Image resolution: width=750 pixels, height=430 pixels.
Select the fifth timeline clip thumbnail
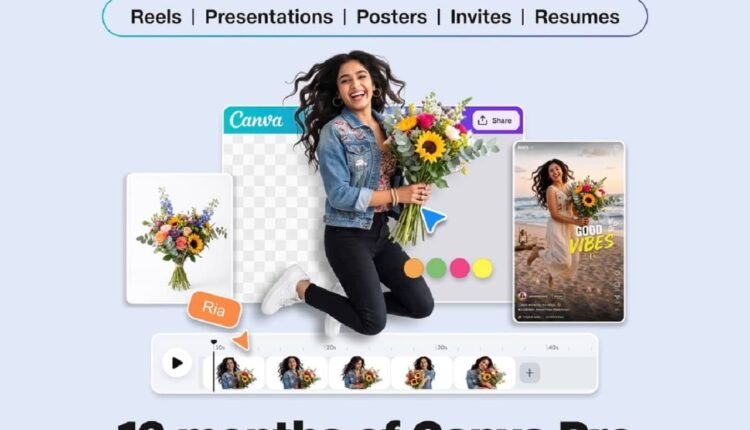(484, 373)
